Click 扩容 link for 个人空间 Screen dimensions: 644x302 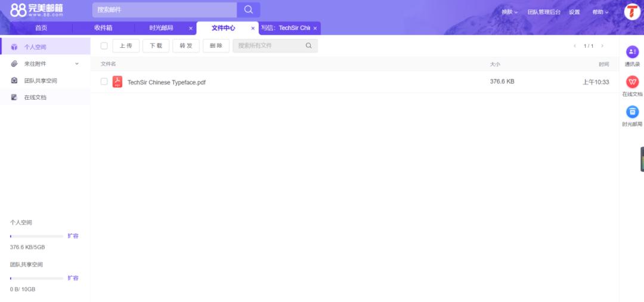(73, 236)
